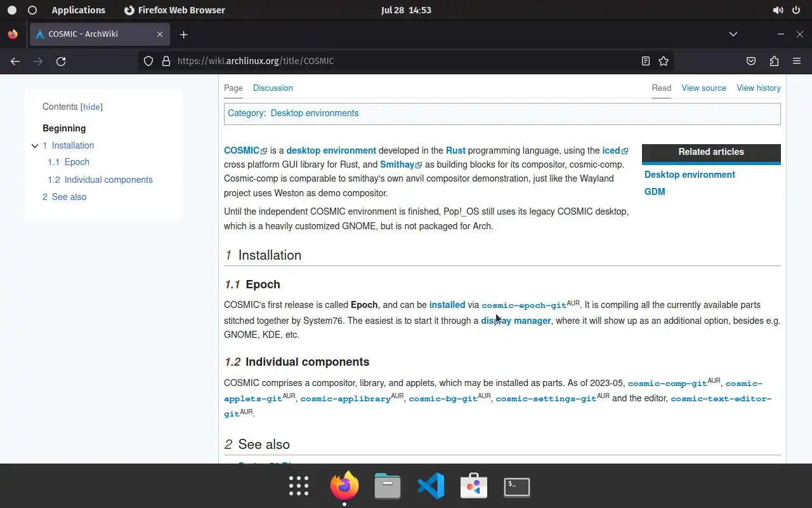Open the cosmic-epoch-git AUR link
Image resolution: width=812 pixels, height=508 pixels.
point(524,305)
